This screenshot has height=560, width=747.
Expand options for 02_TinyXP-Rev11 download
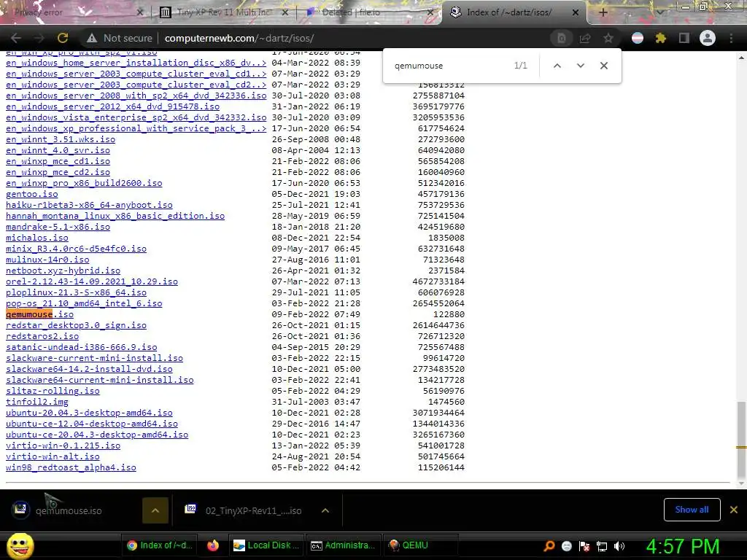[325, 510]
